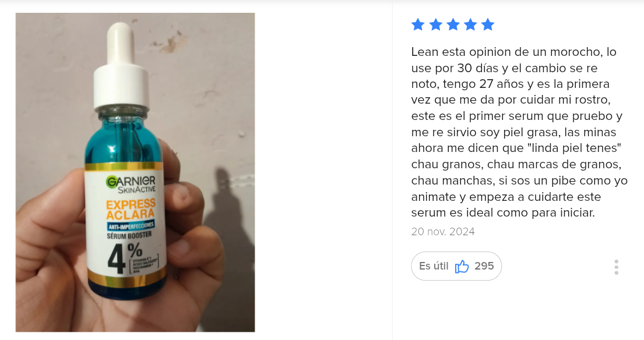
Task: Click 'Express Aclara' orange text on label
Action: pyautogui.click(x=131, y=209)
